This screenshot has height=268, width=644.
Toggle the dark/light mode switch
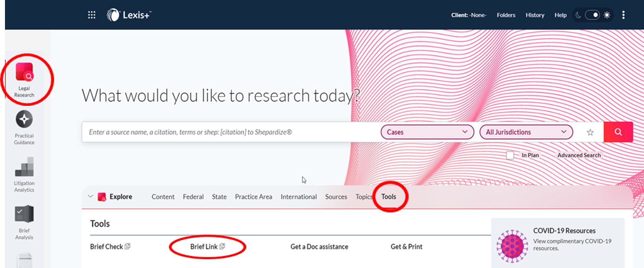click(592, 15)
